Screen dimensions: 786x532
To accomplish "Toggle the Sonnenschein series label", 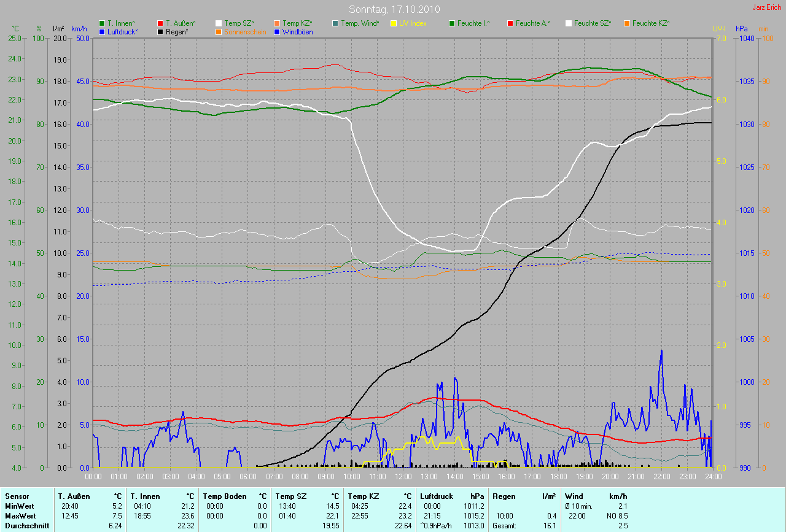I will [x=245, y=31].
